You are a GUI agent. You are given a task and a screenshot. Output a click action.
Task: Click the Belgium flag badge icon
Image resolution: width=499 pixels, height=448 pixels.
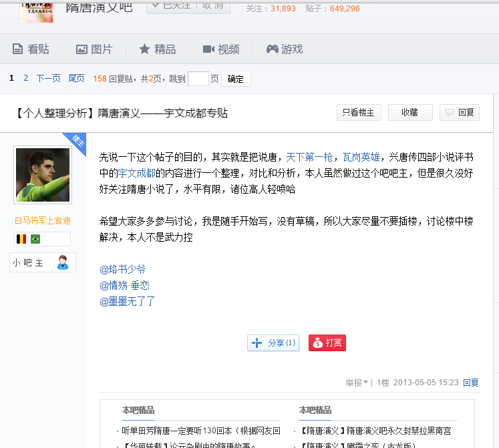(x=21, y=239)
